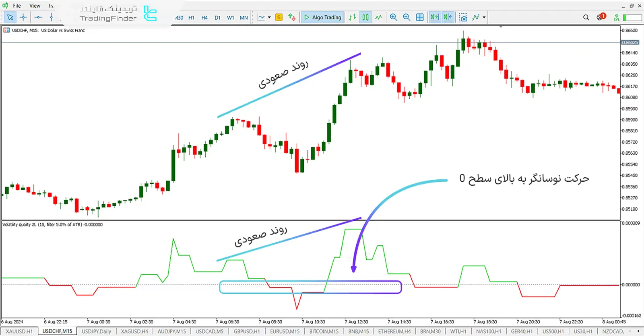Draw a horizontal line

point(38,17)
